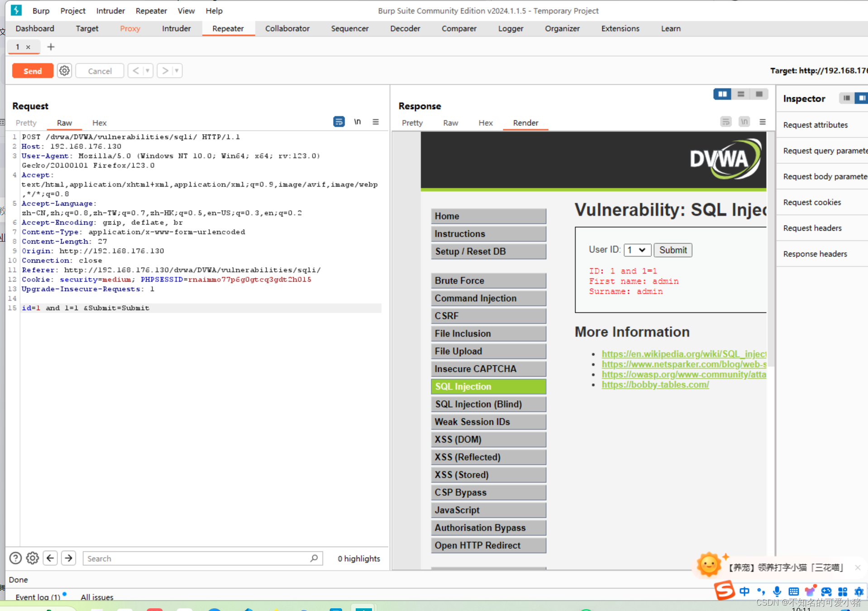Viewport: 868px width, 611px height.
Task: Click the DVWA logo in rendered page
Action: click(725, 159)
